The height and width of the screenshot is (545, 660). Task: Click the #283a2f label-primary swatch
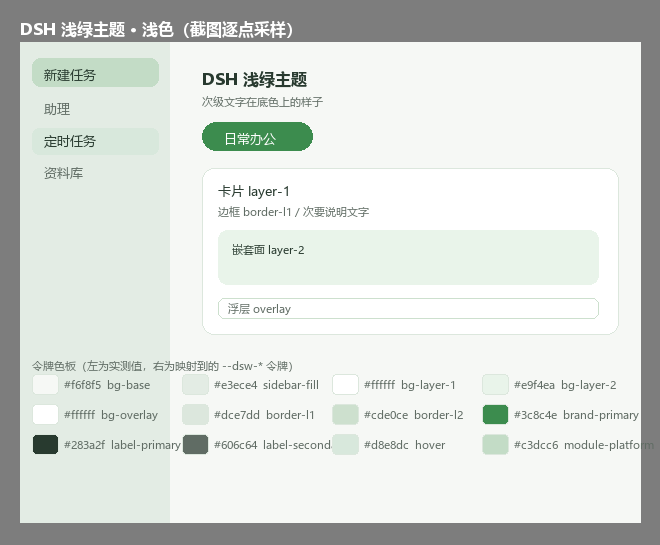point(45,445)
